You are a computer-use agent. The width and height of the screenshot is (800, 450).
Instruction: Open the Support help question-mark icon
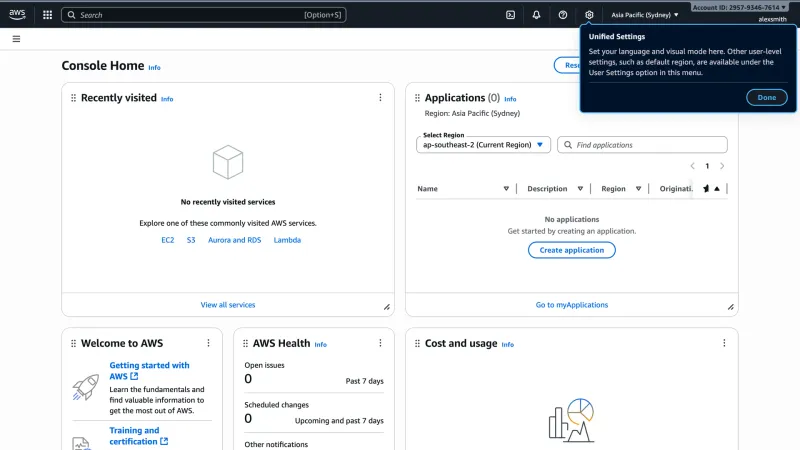pos(563,15)
